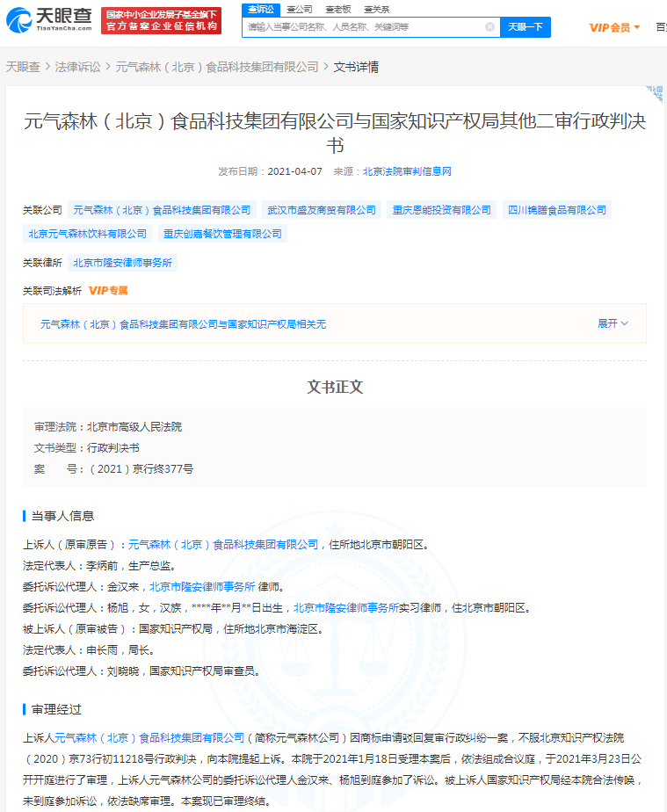Screen dimensions: 667x812
Task: Open related company 北京元气森林饮料有限公司
Action: [88, 234]
